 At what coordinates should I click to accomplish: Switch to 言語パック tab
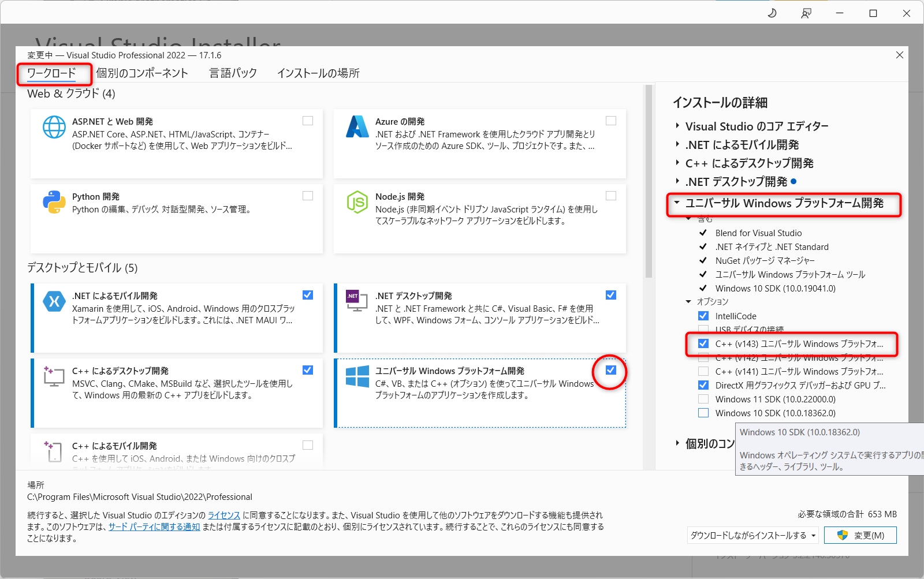pos(233,73)
